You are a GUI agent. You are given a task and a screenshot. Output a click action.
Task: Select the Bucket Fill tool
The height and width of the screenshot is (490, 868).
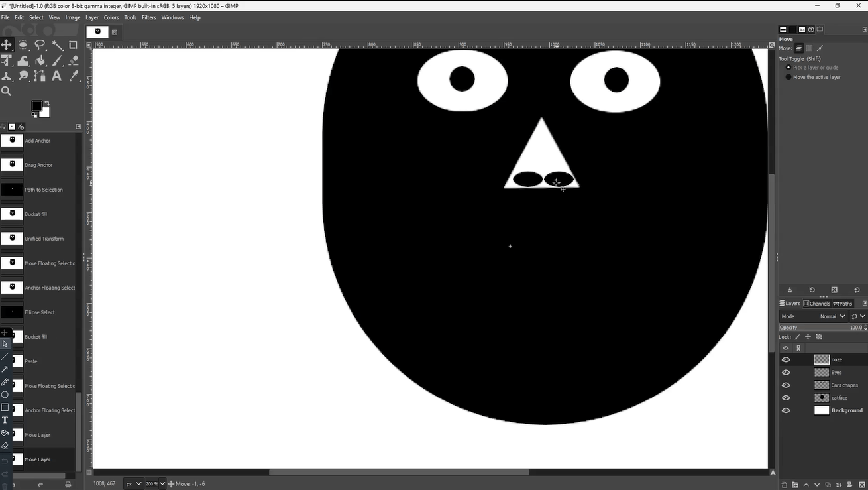pyautogui.click(x=40, y=60)
